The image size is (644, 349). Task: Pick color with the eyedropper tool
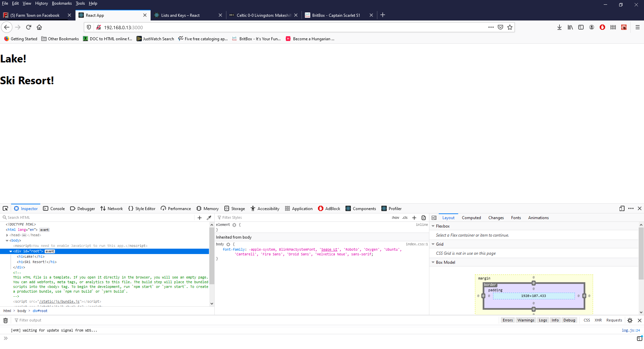click(209, 217)
